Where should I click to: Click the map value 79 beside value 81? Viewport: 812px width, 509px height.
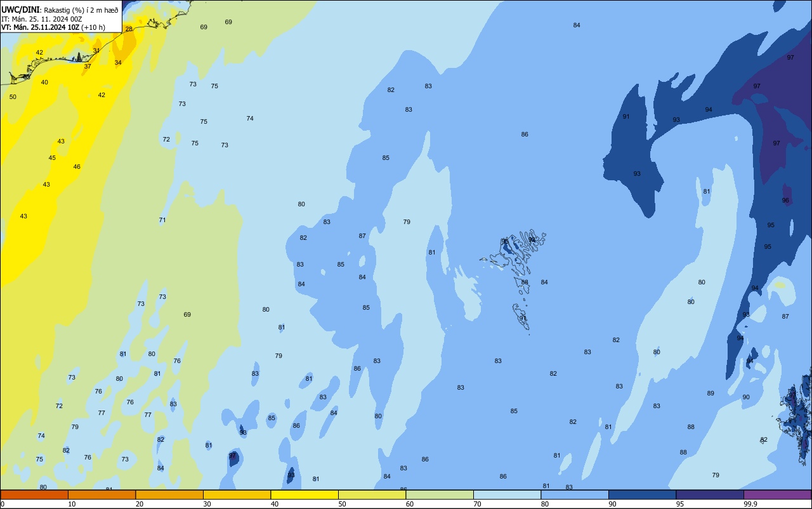click(x=407, y=222)
